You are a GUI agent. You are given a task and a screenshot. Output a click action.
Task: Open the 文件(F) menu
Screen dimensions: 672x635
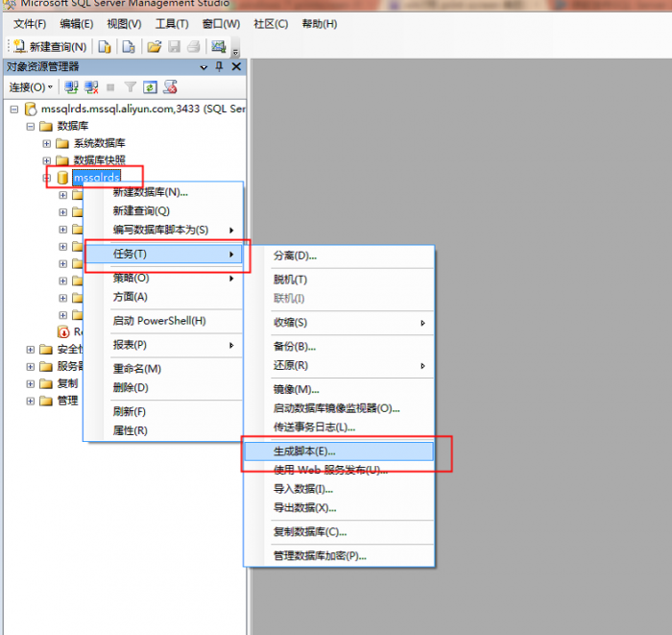point(30,24)
